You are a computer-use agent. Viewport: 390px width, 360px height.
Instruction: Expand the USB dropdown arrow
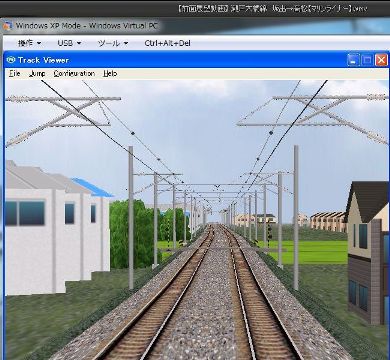coord(79,44)
